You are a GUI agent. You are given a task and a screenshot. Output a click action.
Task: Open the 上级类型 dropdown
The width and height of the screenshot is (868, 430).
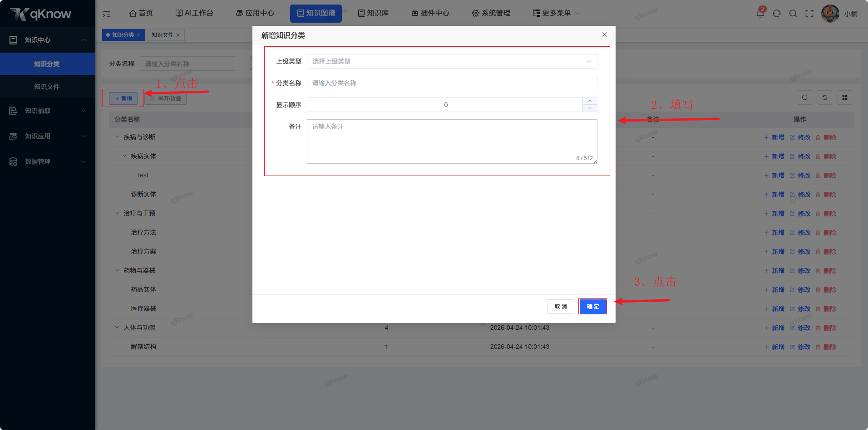pos(452,61)
